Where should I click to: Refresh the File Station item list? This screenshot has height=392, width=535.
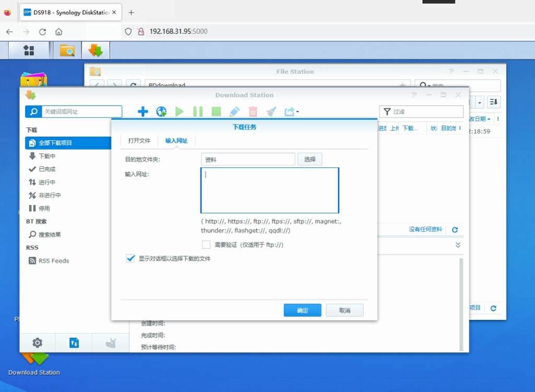click(493, 308)
